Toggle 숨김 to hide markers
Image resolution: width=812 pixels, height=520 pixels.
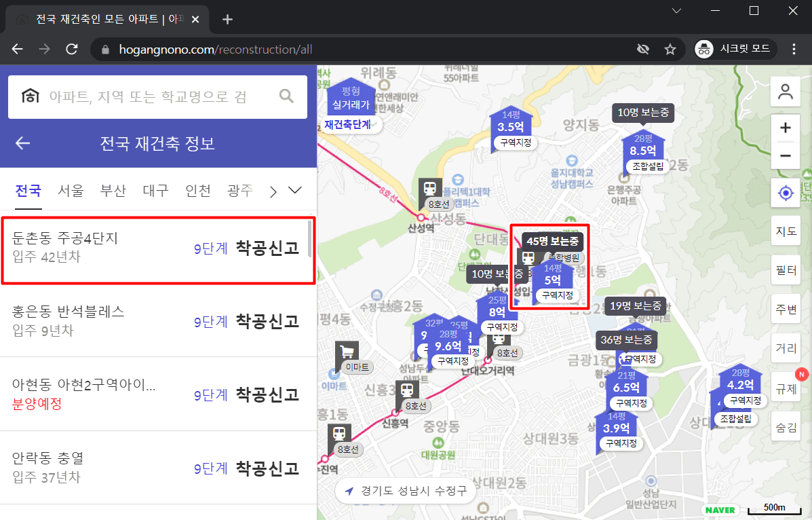[x=786, y=427]
